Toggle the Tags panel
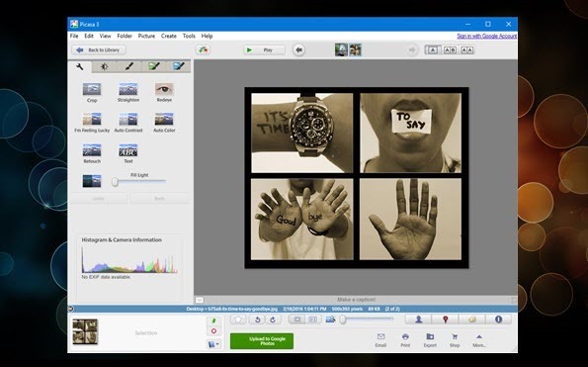The image size is (588, 367). pyautogui.click(x=471, y=320)
